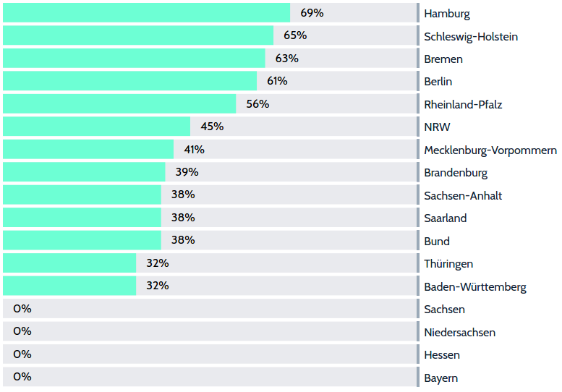Select the Schleswig-Holstein label
The height and width of the screenshot is (392, 562).
tap(471, 36)
